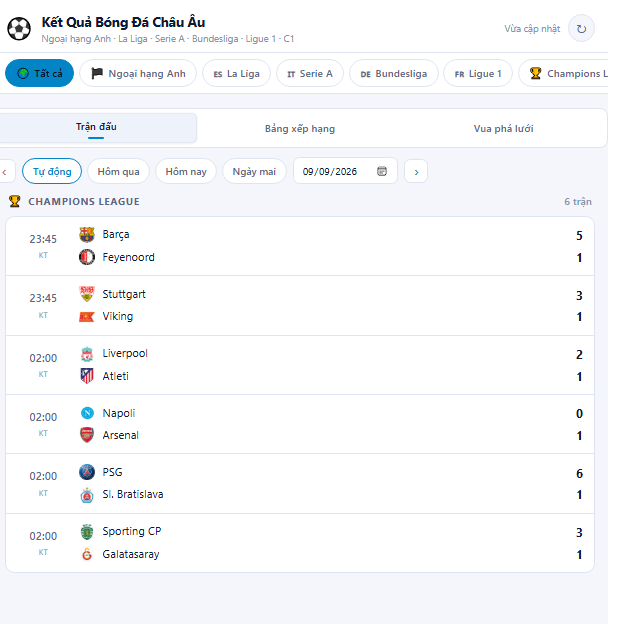Show Hôm qua matches
This screenshot has height=624, width=620.
pos(118,171)
